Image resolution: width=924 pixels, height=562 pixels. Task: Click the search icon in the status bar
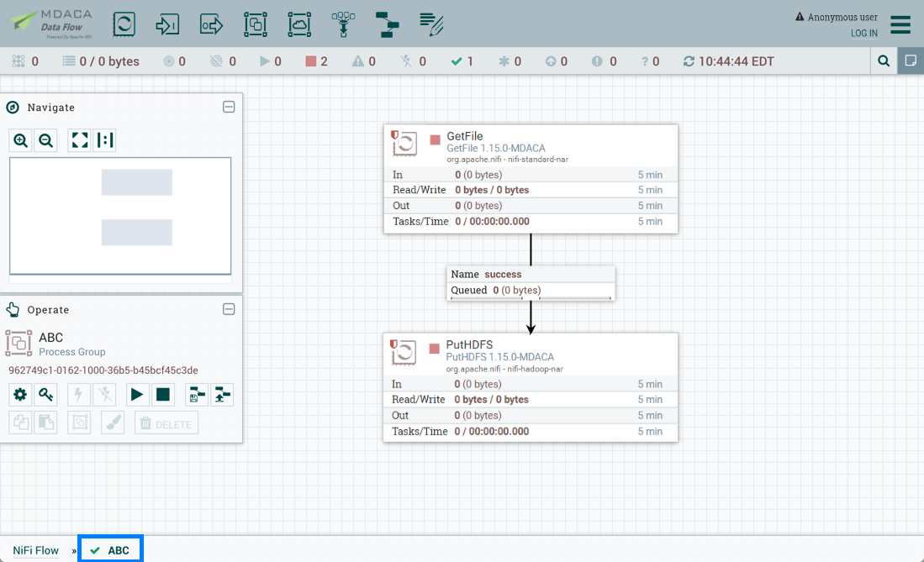pyautogui.click(x=884, y=60)
